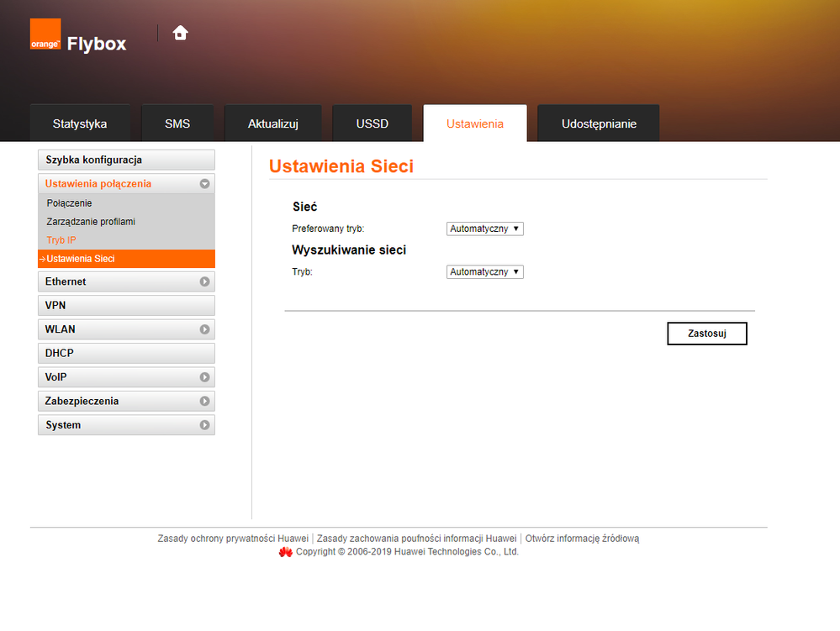Click the Huawei logo in footer

(x=286, y=552)
